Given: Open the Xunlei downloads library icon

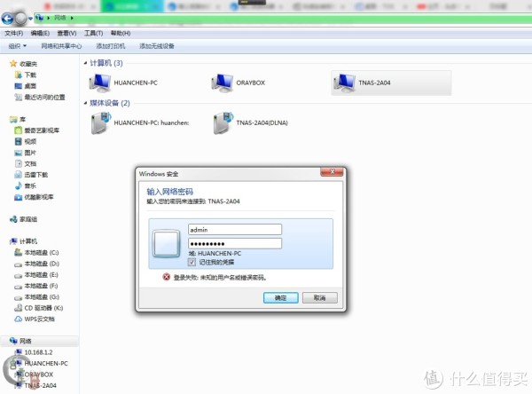Looking at the screenshot, I should (19, 175).
